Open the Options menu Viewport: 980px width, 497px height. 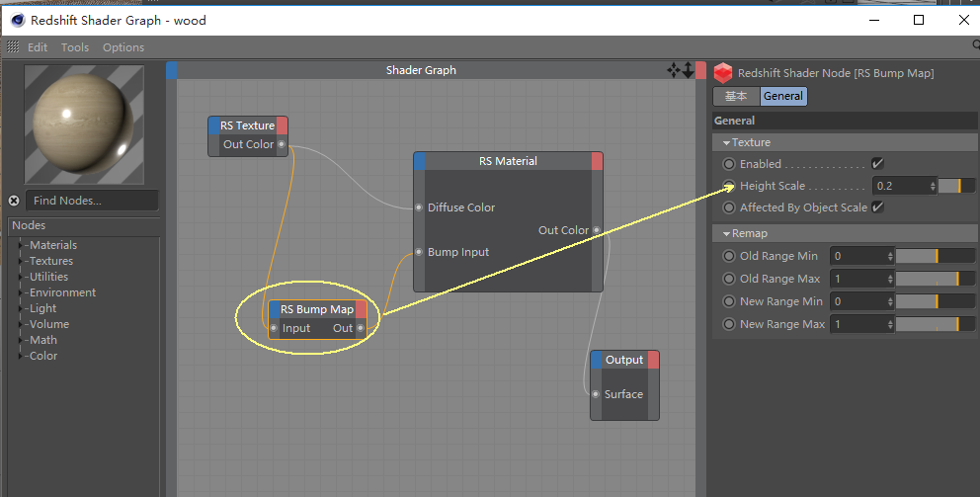click(x=123, y=47)
